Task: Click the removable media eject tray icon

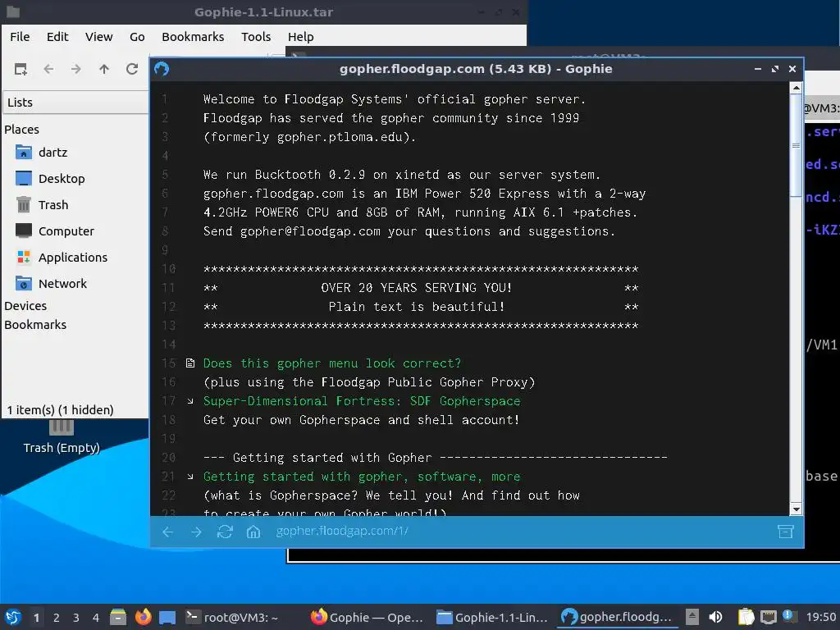Action: point(692,617)
